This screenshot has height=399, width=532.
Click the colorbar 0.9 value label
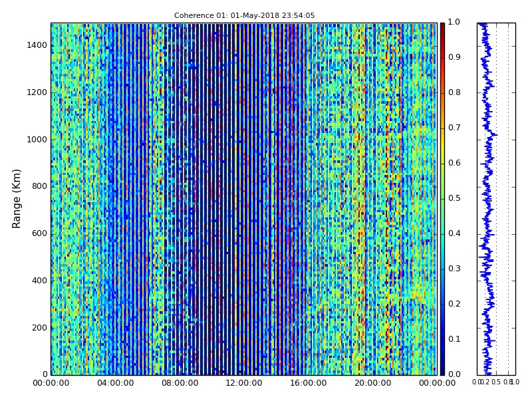click(454, 57)
